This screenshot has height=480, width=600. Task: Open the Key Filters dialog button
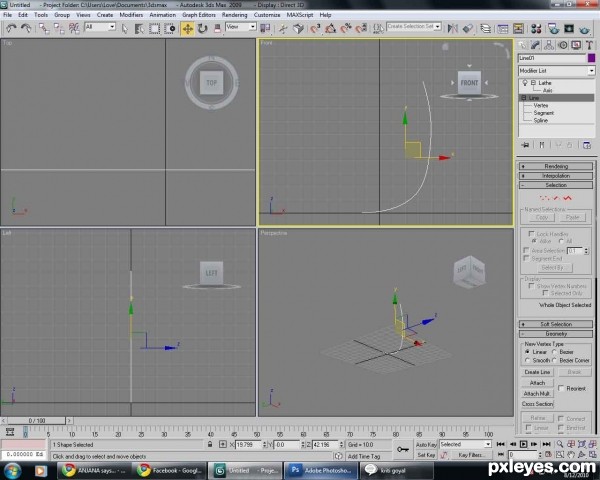[x=470, y=455]
